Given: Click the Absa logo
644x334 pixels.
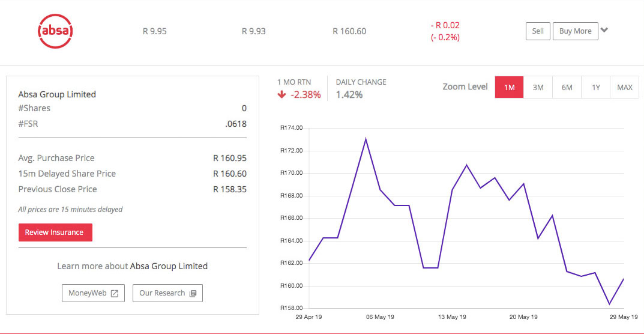Looking at the screenshot, I should click(55, 31).
